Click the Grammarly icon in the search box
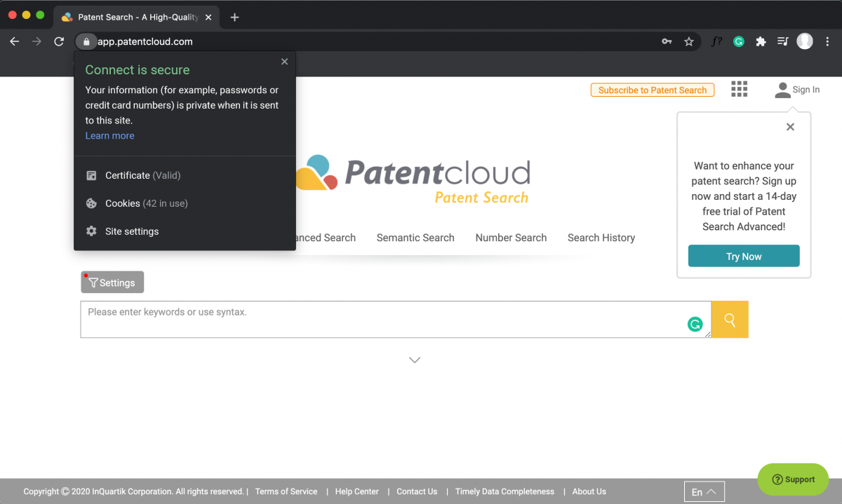842x504 pixels. 695,324
